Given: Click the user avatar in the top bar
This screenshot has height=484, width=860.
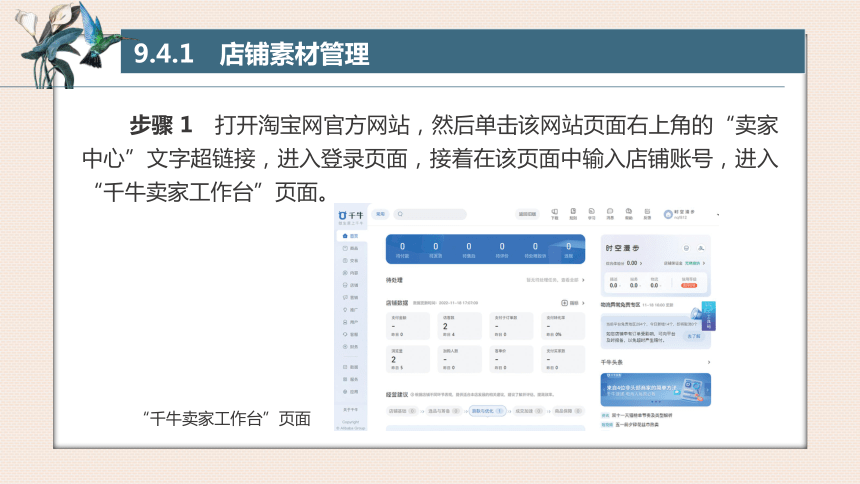Looking at the screenshot, I should (x=668, y=215).
